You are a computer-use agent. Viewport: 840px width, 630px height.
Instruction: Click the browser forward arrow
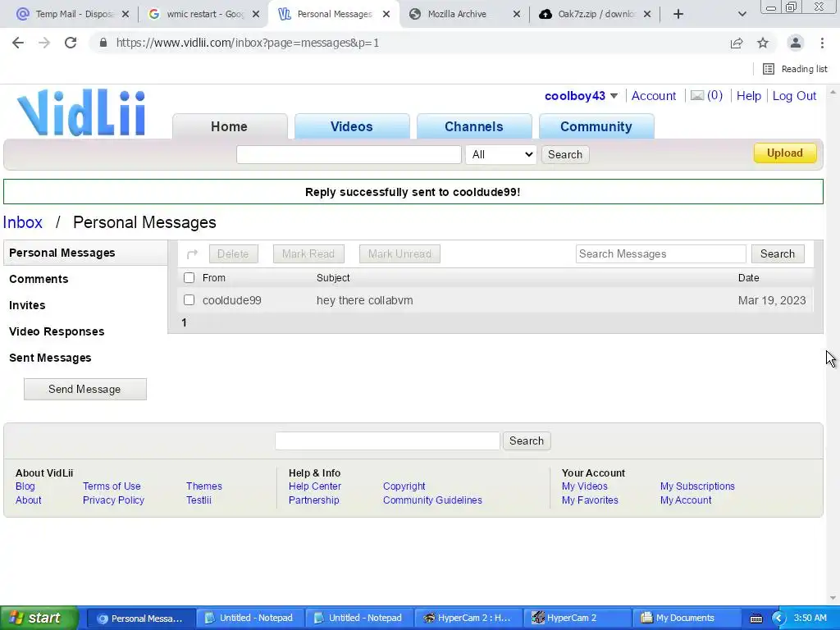(x=44, y=43)
